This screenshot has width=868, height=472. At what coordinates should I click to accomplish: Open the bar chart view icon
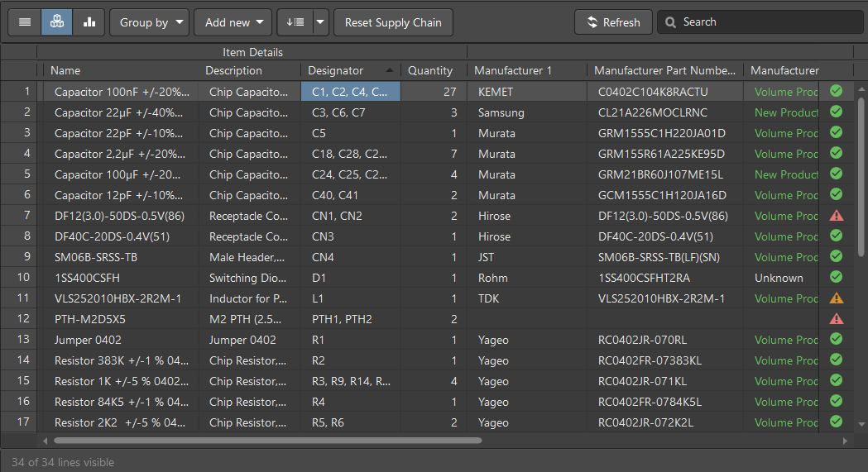[89, 22]
